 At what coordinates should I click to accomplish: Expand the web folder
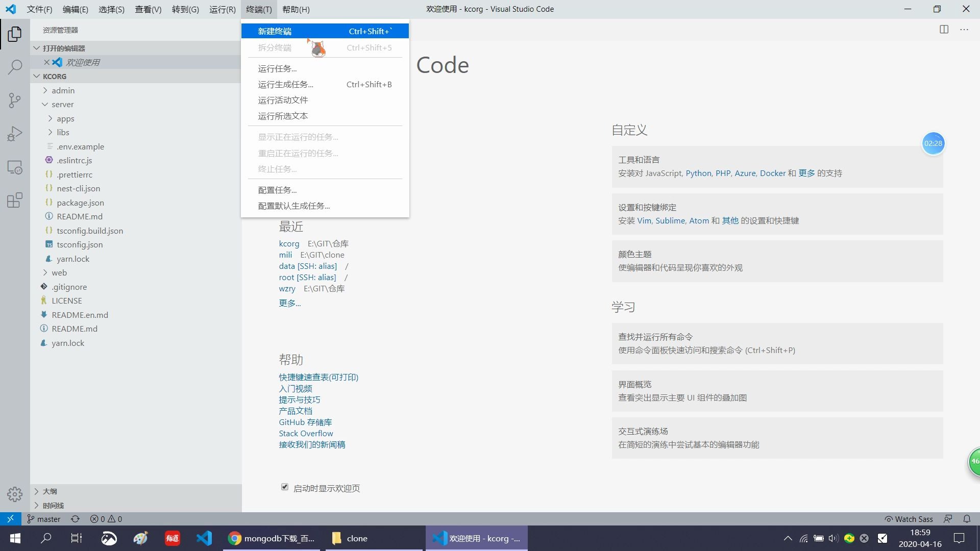point(135,272)
